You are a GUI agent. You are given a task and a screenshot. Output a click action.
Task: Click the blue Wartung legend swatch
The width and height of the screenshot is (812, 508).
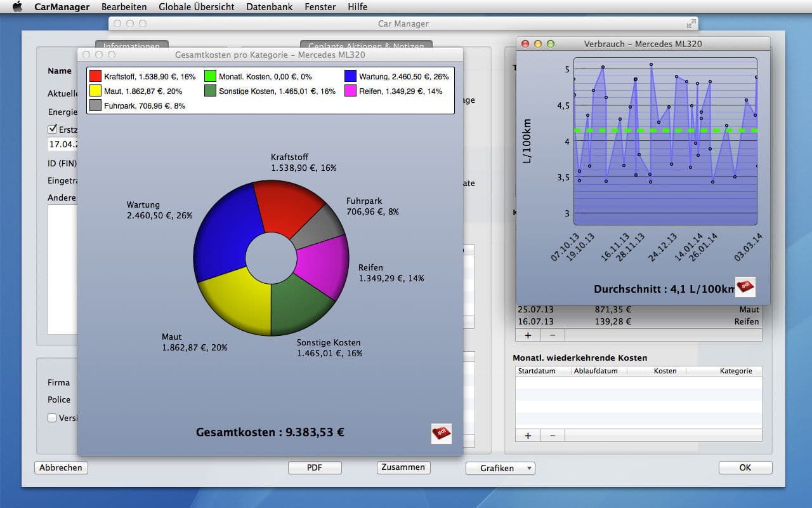click(350, 76)
